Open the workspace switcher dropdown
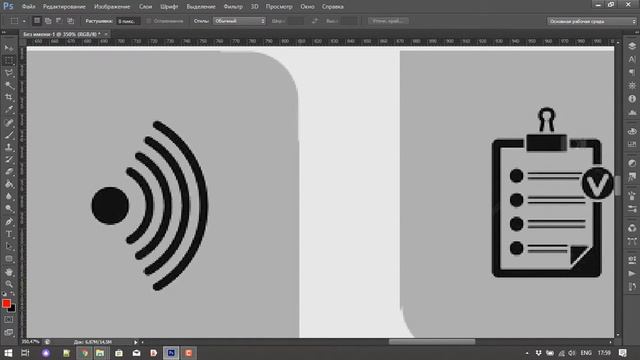This screenshot has width=640, height=360. tap(592, 21)
